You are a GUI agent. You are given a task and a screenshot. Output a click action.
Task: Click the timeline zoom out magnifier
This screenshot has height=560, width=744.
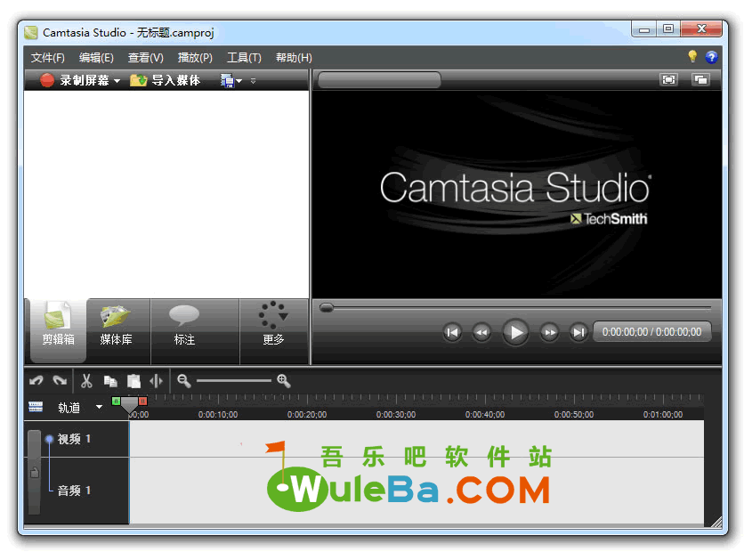coord(183,381)
